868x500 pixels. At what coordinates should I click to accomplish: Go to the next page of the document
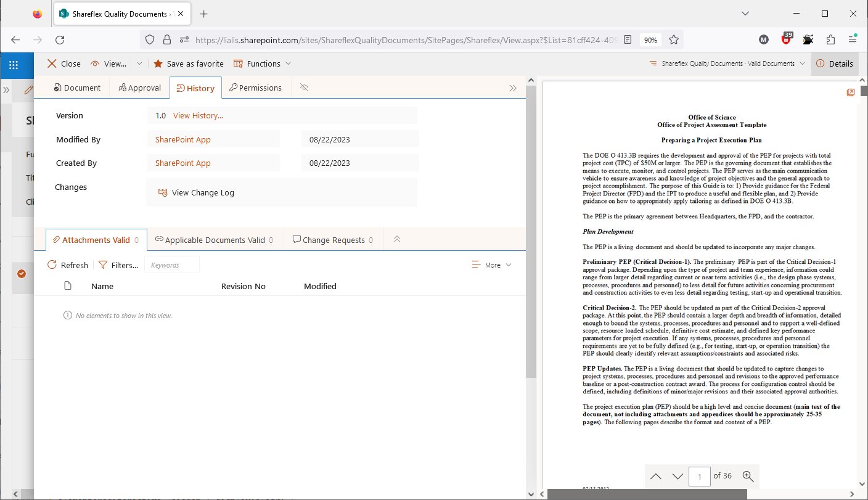pos(678,476)
